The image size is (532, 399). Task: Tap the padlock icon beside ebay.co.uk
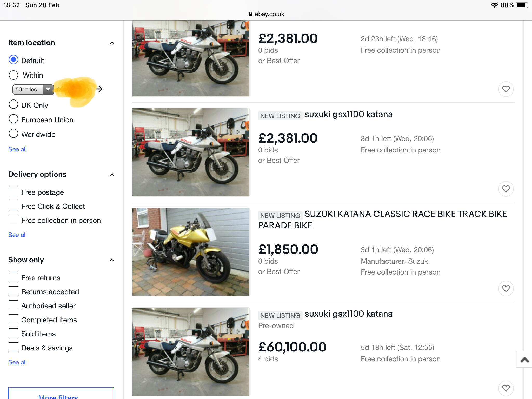(x=250, y=14)
